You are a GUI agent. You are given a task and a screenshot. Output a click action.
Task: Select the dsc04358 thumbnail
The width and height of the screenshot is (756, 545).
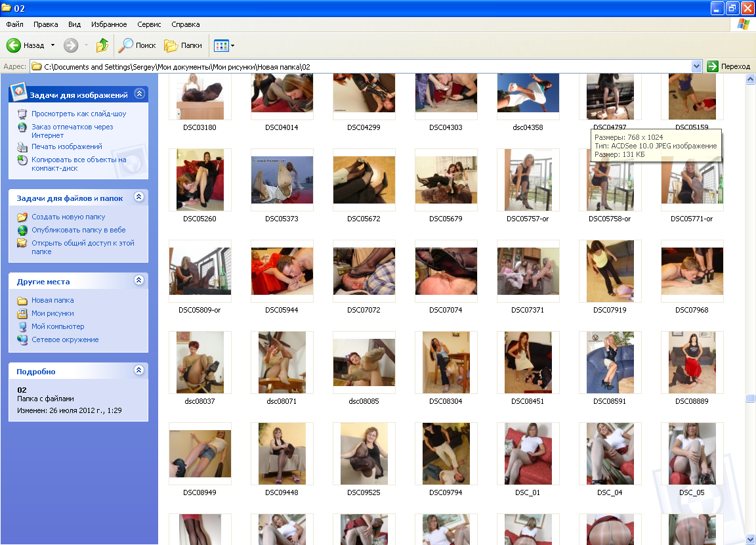528,97
